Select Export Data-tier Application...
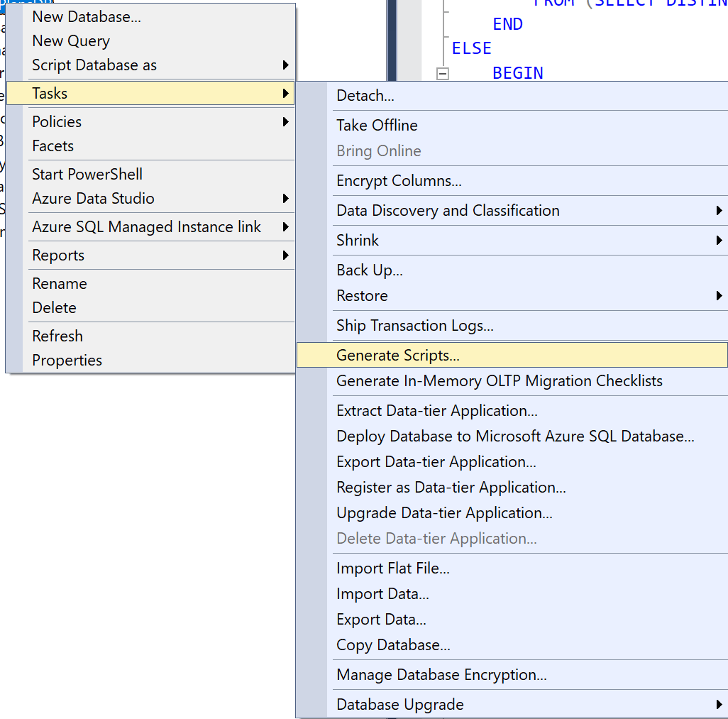 pyautogui.click(x=512, y=461)
